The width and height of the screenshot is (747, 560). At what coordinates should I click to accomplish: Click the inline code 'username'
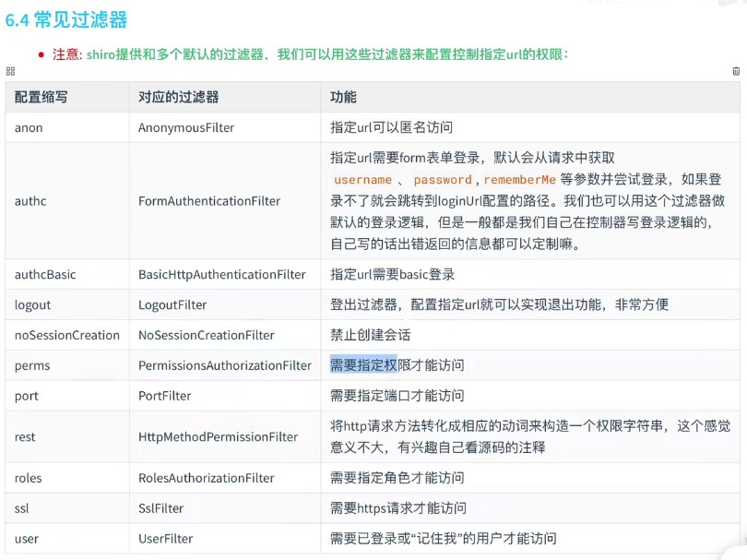tap(362, 180)
